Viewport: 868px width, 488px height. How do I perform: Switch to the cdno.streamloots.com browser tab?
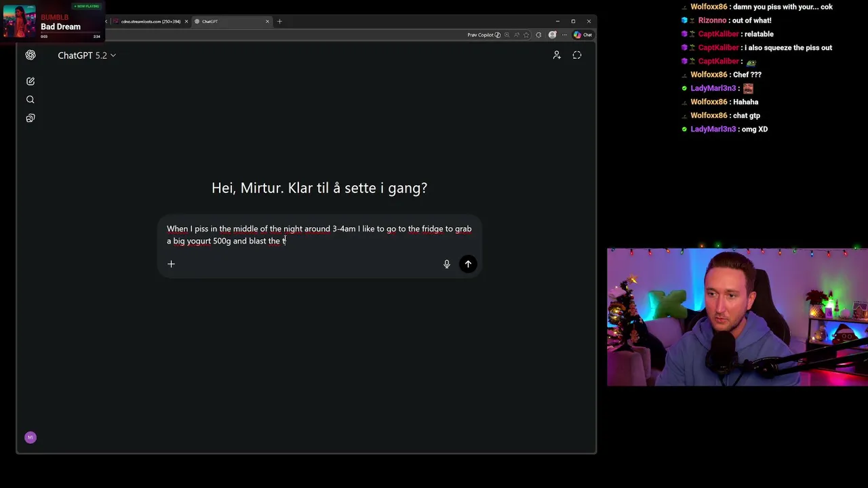click(149, 21)
